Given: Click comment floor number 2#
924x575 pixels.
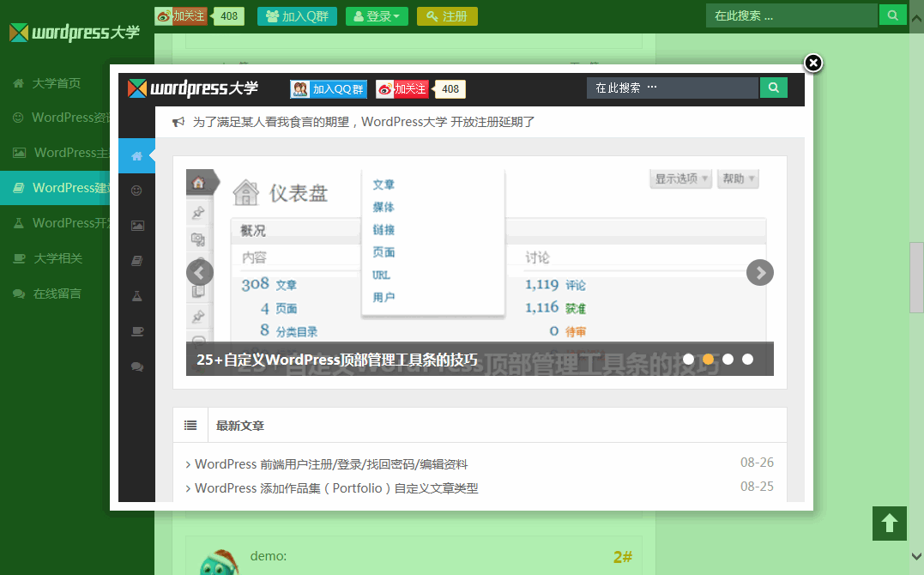Looking at the screenshot, I should coord(622,557).
